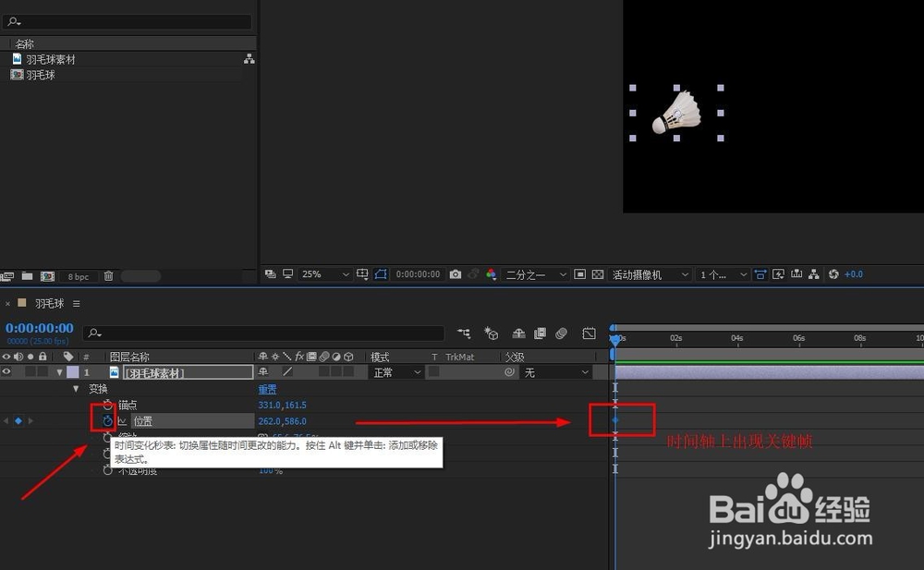The width and height of the screenshot is (924, 570).
Task: Select the 羽毛球 timeline tab
Action: (49, 304)
